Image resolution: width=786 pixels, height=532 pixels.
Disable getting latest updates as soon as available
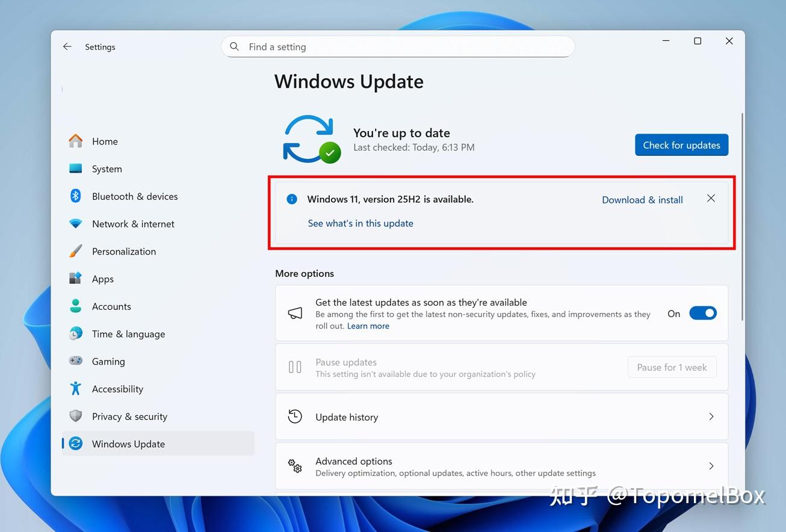(x=702, y=313)
